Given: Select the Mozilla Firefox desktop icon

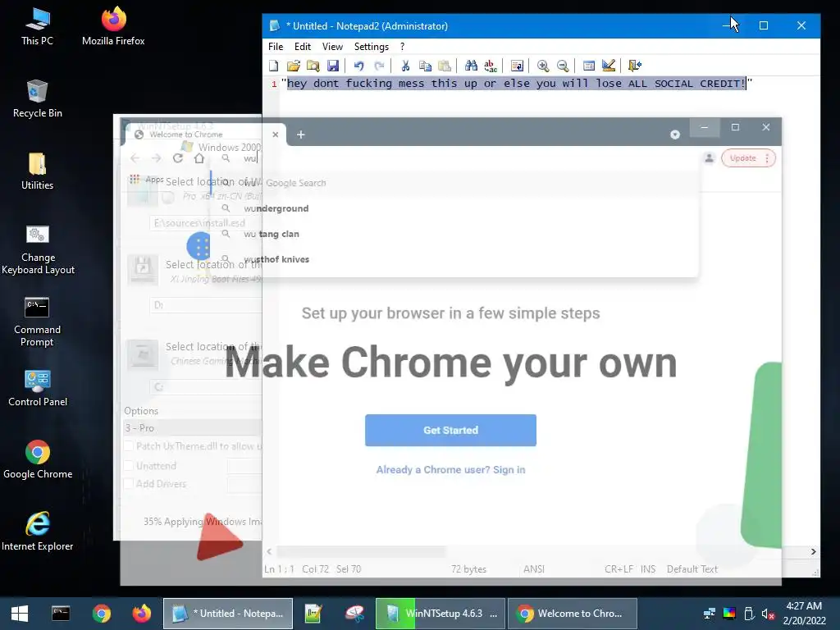Looking at the screenshot, I should click(x=113, y=25).
